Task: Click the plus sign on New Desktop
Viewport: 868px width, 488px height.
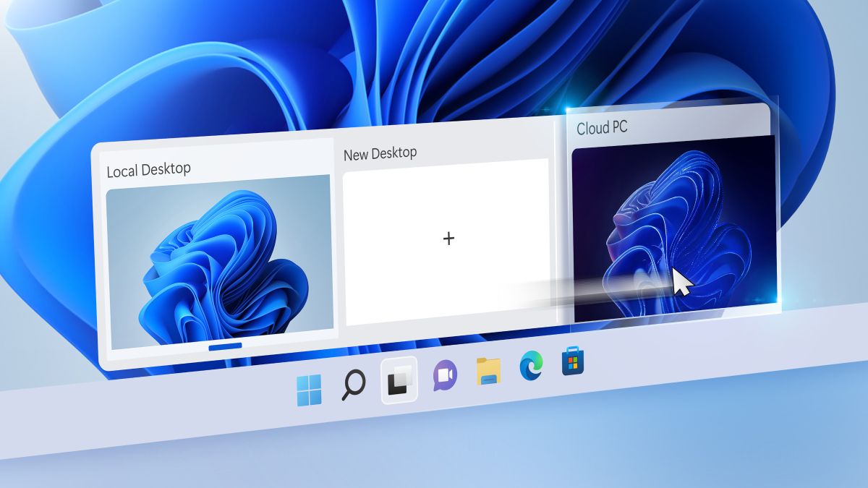Action: tap(449, 239)
